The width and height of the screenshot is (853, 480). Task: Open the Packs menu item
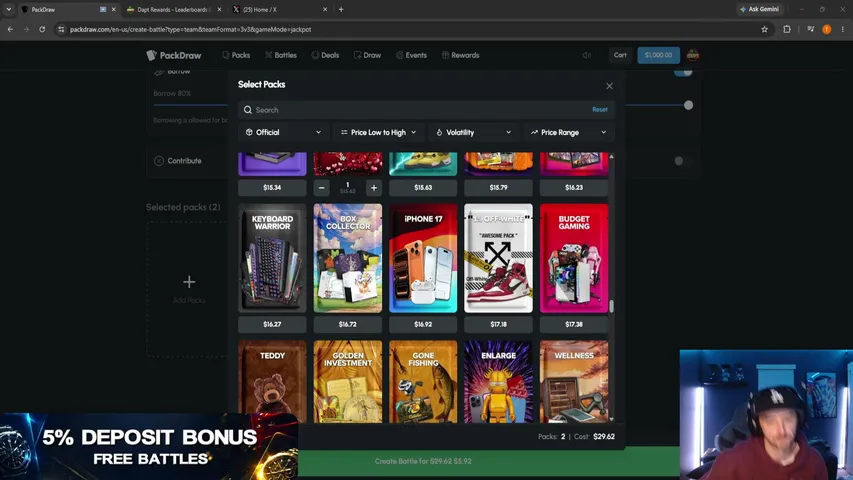coord(236,55)
